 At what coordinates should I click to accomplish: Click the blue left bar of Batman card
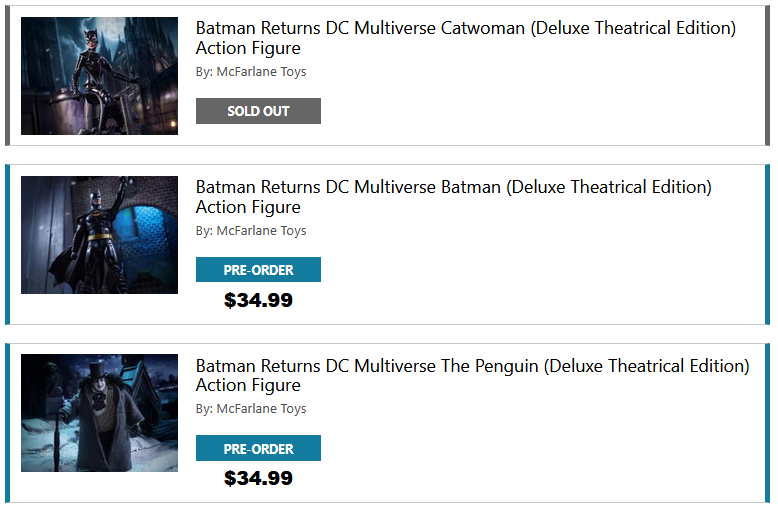[8, 245]
